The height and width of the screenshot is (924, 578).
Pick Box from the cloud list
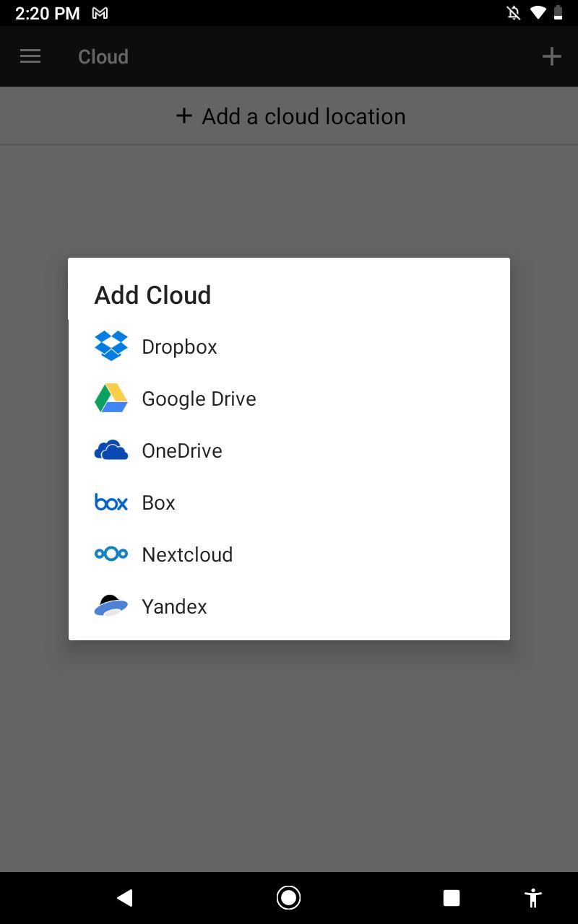[289, 502]
